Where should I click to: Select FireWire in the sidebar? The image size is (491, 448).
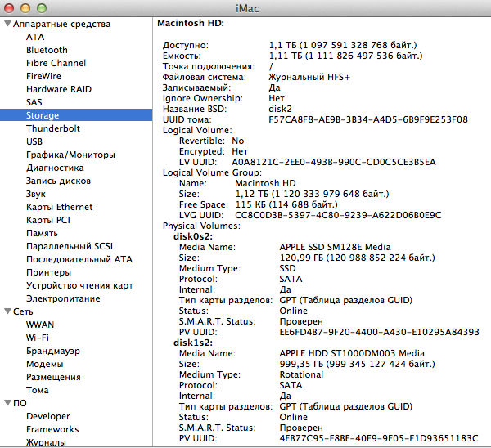click(43, 76)
